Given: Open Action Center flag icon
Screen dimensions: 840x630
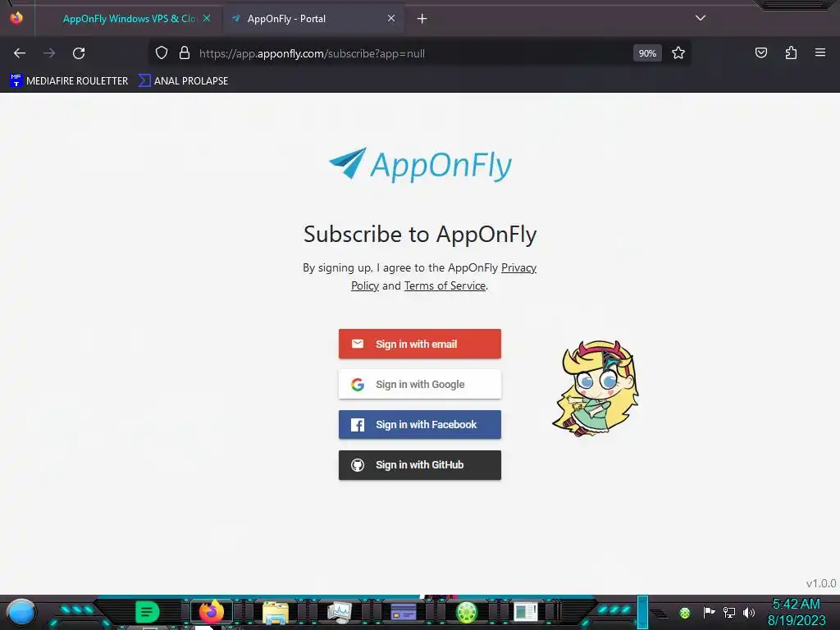Looking at the screenshot, I should click(709, 612).
